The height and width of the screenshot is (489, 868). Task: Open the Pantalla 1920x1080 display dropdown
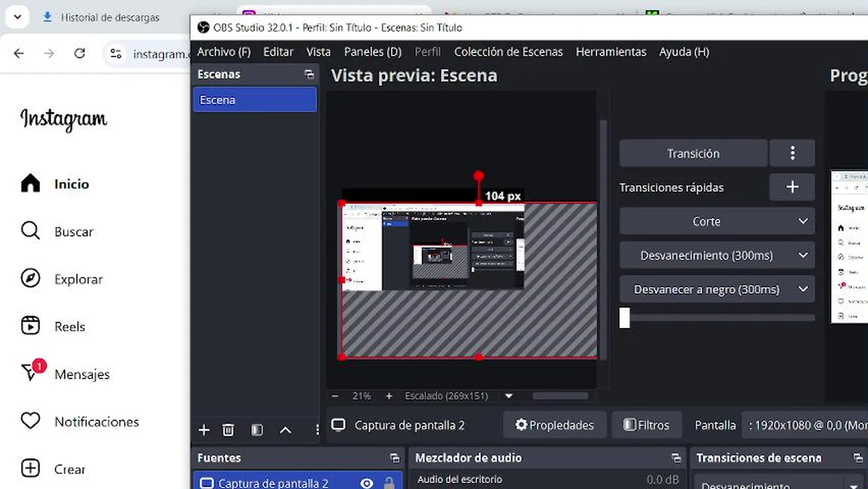[x=805, y=425]
